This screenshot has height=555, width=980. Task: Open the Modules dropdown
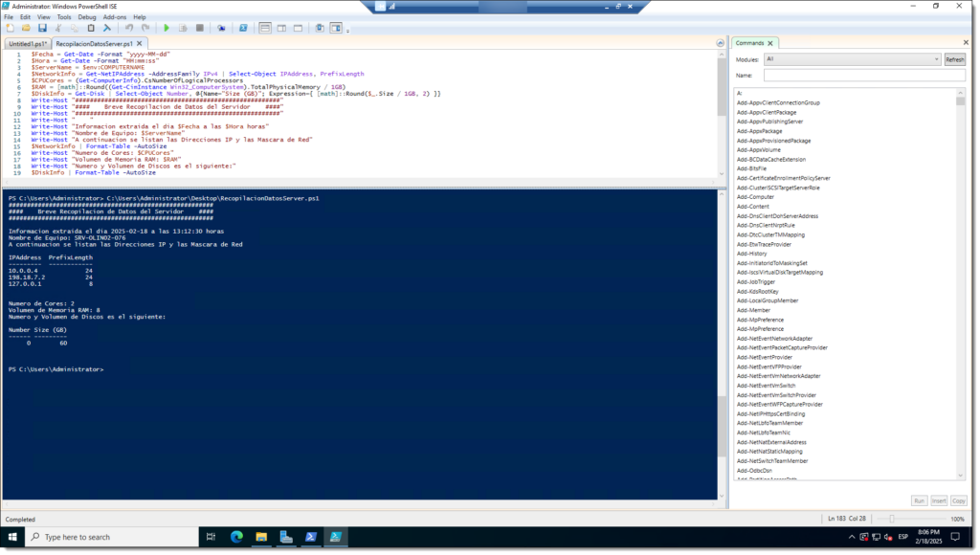(x=852, y=59)
